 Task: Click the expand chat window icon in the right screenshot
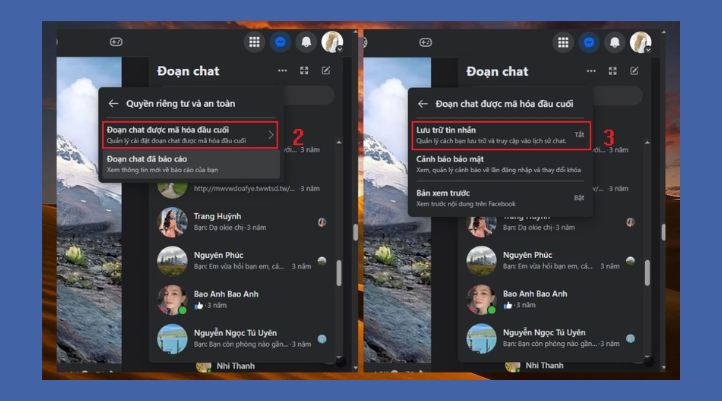coord(614,71)
